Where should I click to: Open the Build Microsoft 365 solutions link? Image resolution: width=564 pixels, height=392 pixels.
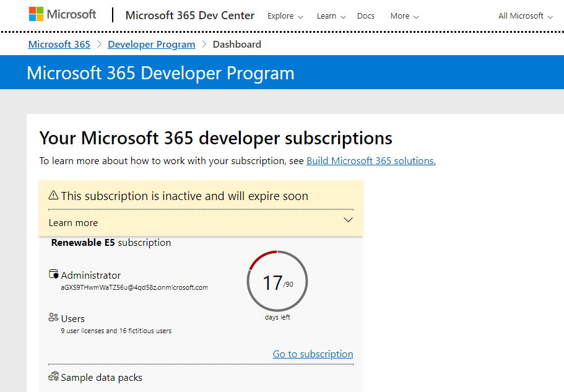[x=371, y=161]
